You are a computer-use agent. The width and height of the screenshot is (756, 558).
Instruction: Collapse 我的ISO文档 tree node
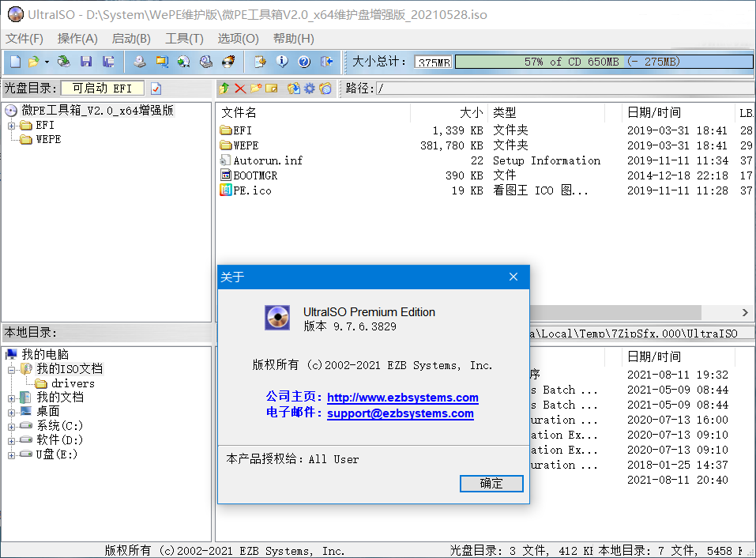point(11,370)
